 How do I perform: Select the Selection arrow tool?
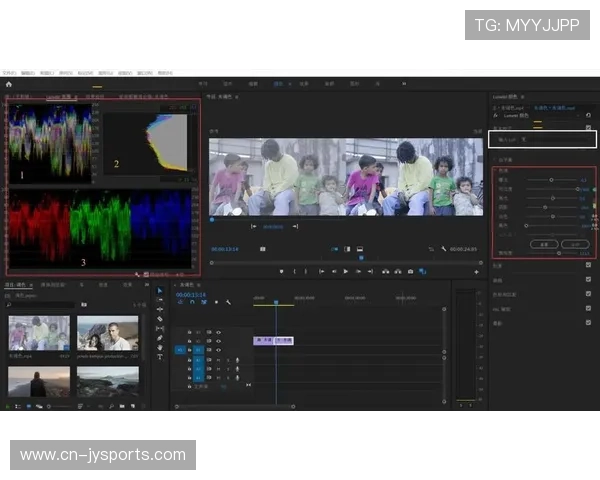pos(160,291)
